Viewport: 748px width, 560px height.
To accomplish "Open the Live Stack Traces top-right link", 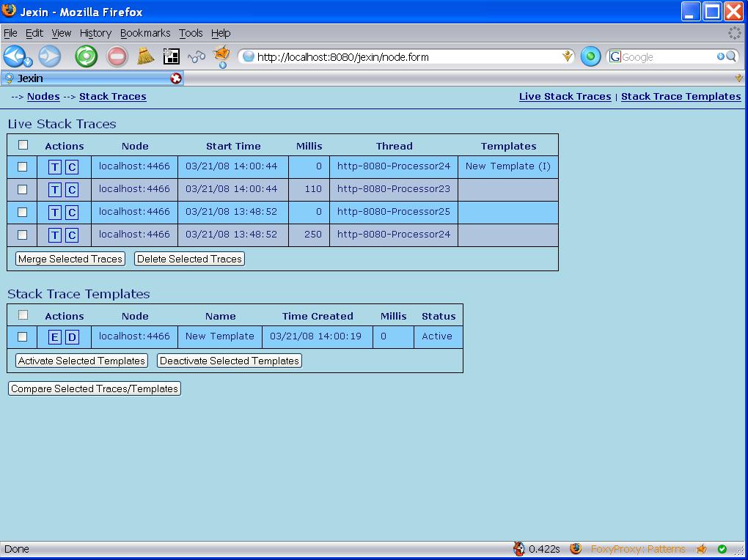I will click(565, 96).
